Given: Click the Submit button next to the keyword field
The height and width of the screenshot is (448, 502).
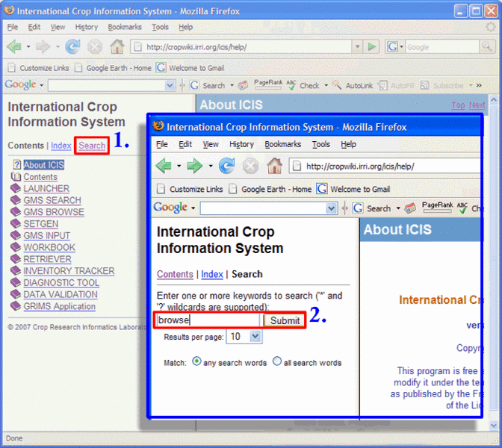Looking at the screenshot, I should (285, 320).
